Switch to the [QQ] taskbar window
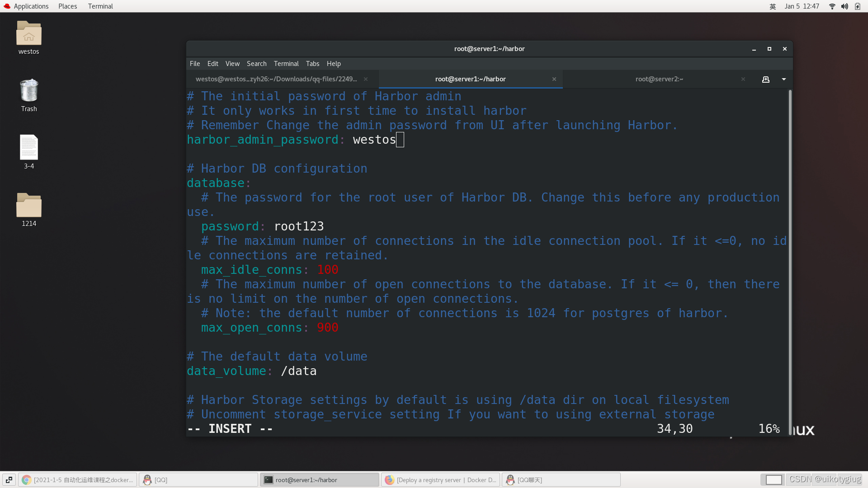Image resolution: width=868 pixels, height=488 pixels. (198, 480)
